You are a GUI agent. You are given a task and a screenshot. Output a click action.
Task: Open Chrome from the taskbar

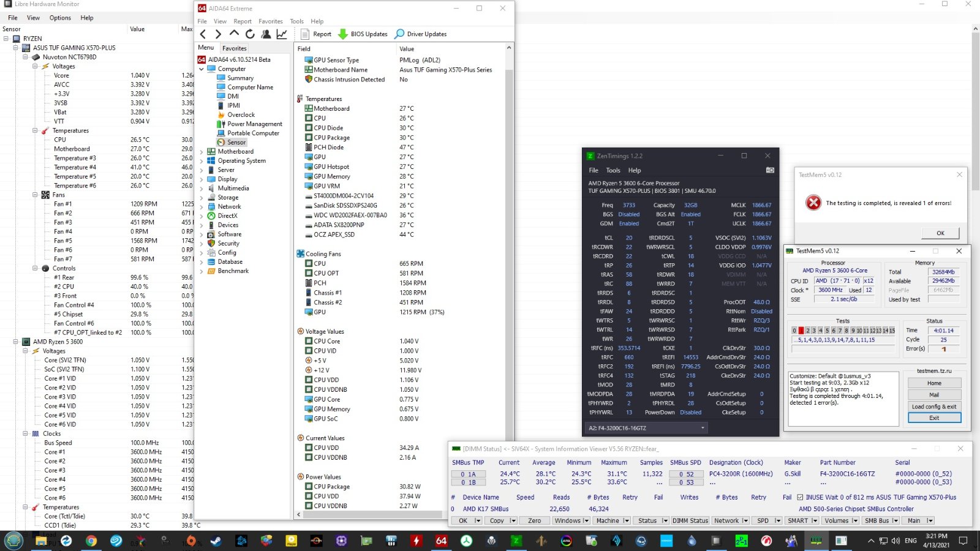[x=91, y=541]
